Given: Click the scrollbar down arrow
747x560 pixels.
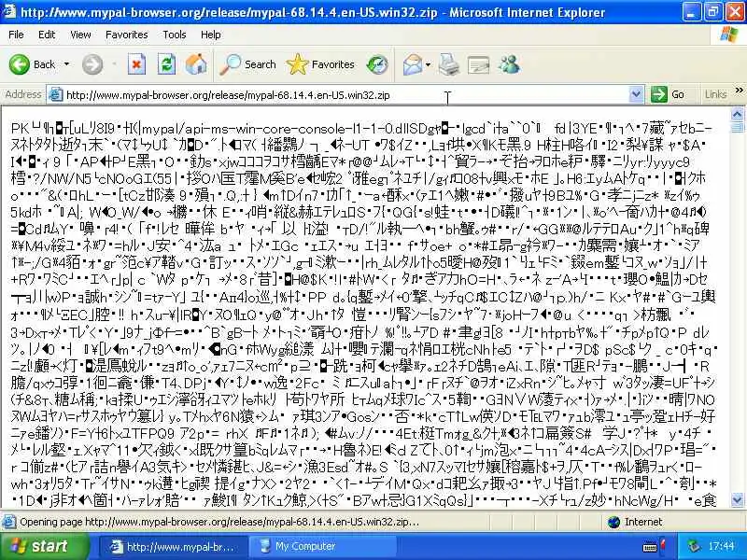Looking at the screenshot, I should (737, 500).
